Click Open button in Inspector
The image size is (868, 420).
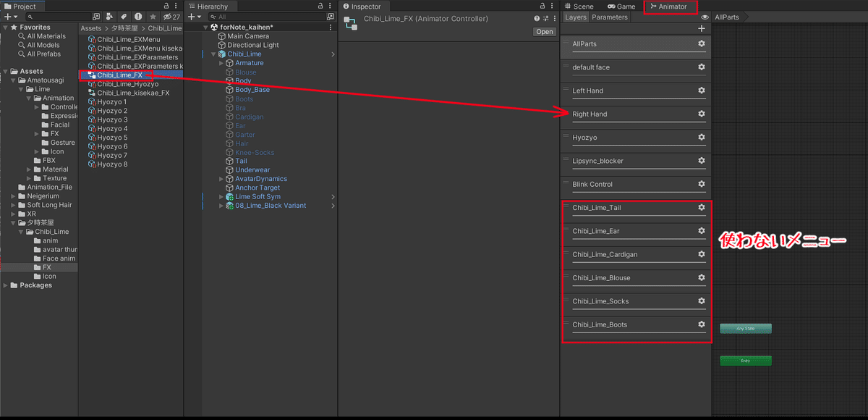(x=545, y=32)
